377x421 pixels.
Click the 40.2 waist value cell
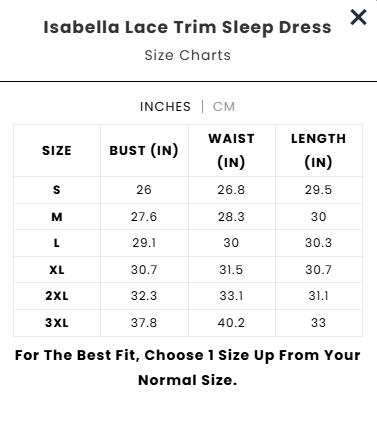[x=231, y=323]
